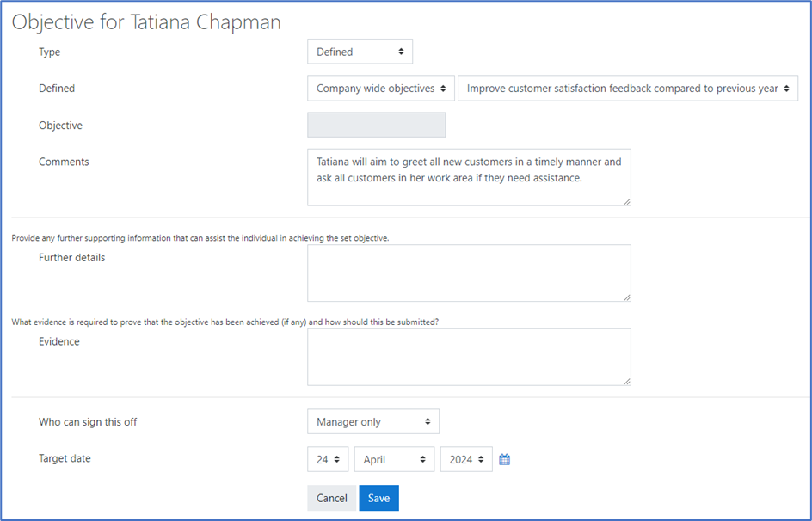Click the Comments field label
Screen dimensions: 812x521
click(x=64, y=162)
